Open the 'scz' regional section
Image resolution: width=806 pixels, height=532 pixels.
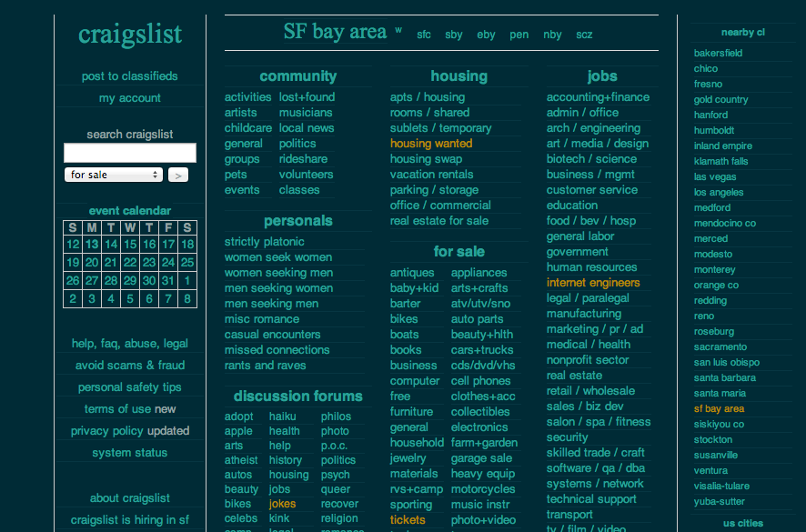[584, 35]
